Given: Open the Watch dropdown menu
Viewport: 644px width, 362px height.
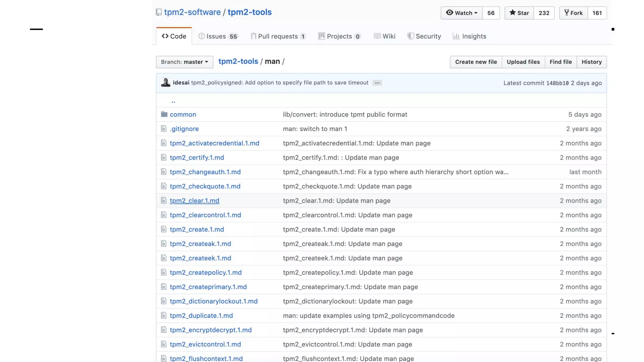Looking at the screenshot, I should 461,13.
